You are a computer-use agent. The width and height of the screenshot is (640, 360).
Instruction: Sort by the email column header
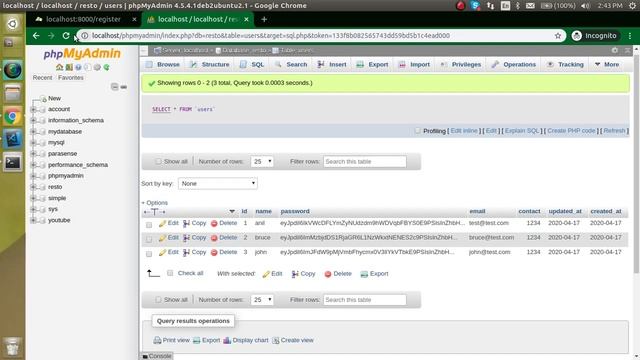click(477, 211)
